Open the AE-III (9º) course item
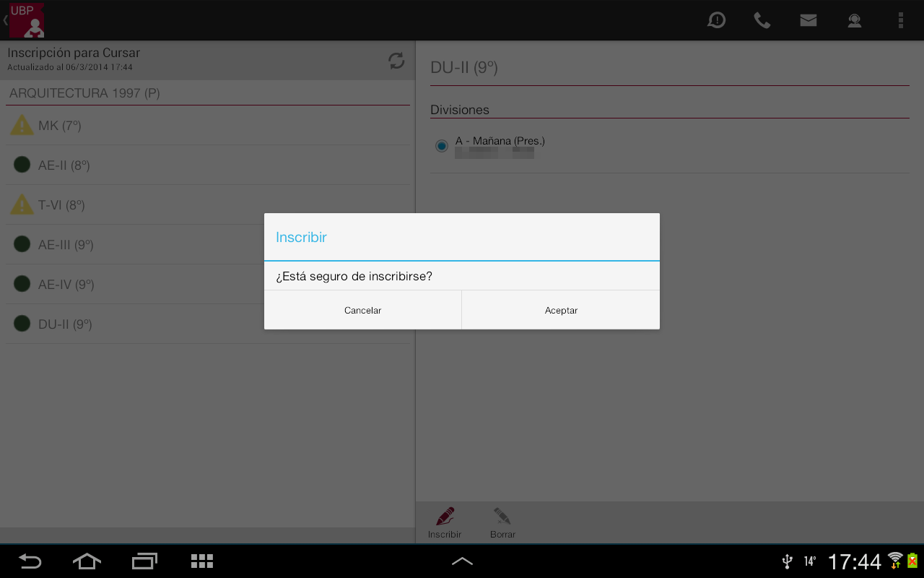This screenshot has width=924, height=578. click(66, 245)
